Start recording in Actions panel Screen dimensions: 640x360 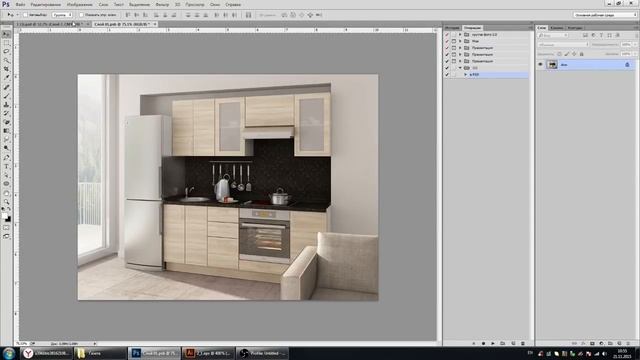pyautogui.click(x=483, y=343)
